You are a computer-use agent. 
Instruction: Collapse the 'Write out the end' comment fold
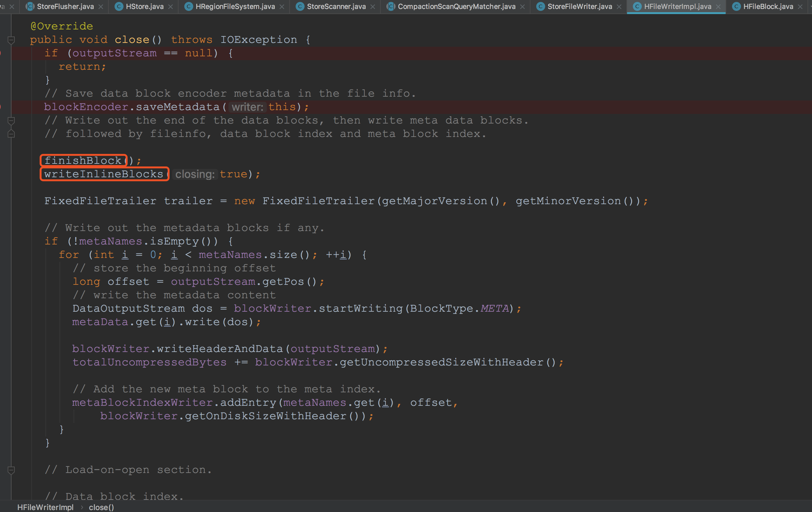[11, 120]
